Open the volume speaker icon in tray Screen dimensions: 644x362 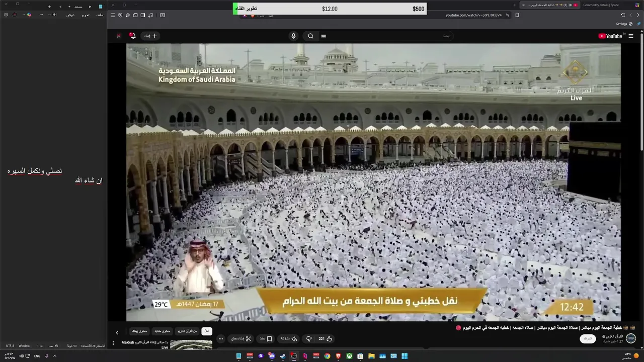tap(21, 356)
